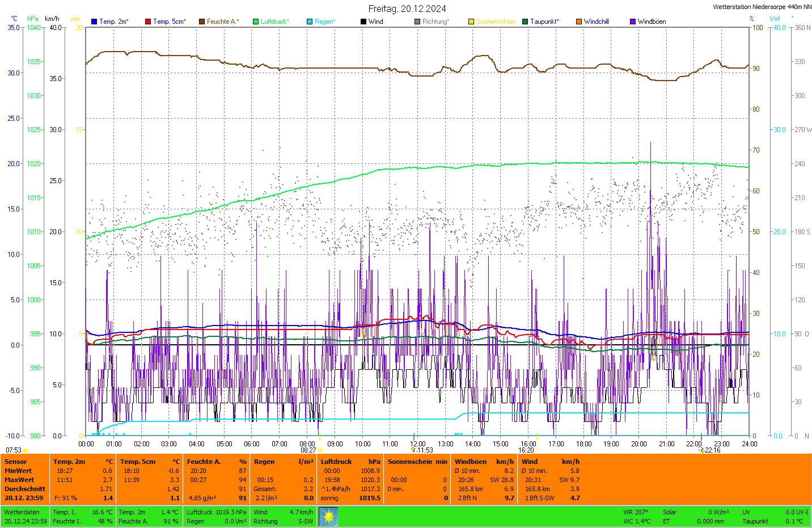Click the green Luftdruck legend square
Screen dimensions: 812x528
click(x=256, y=22)
